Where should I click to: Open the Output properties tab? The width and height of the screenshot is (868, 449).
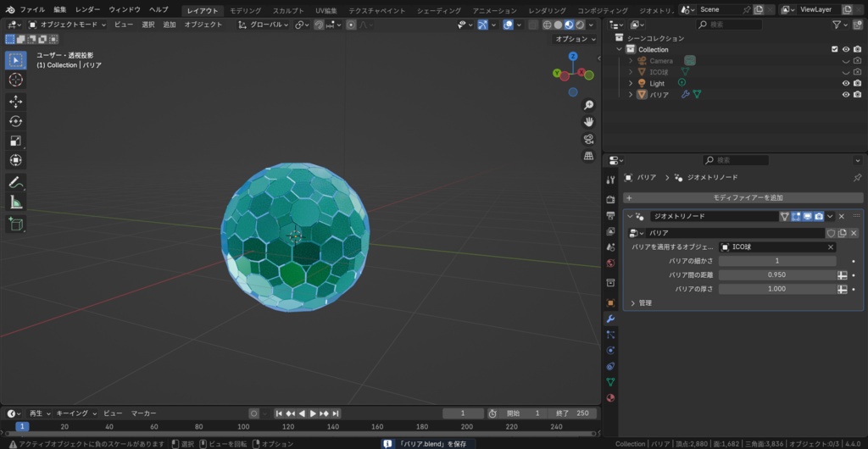point(610,215)
